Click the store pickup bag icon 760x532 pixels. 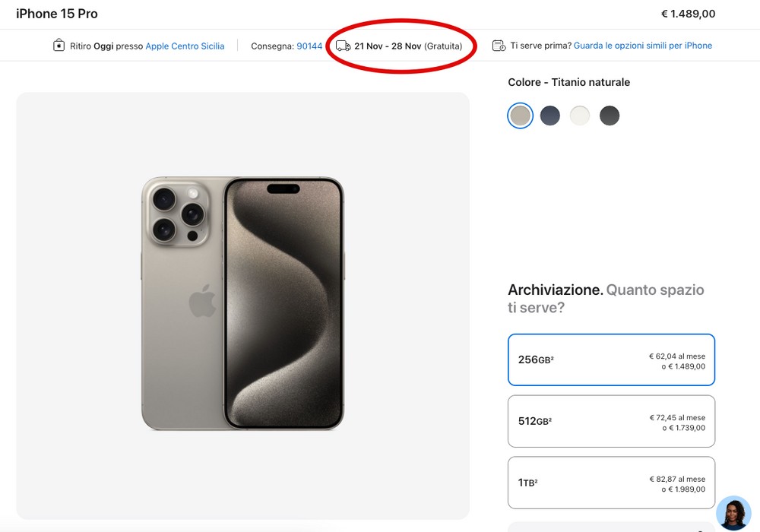59,46
